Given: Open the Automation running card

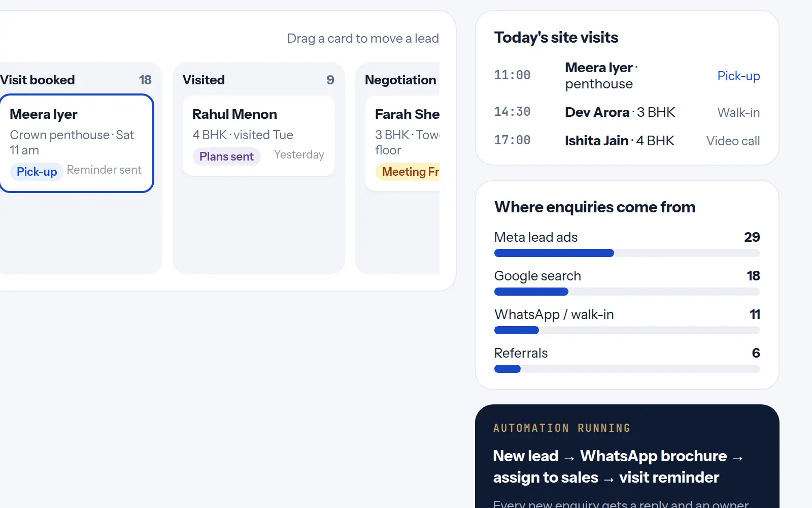Looking at the screenshot, I should (x=627, y=456).
